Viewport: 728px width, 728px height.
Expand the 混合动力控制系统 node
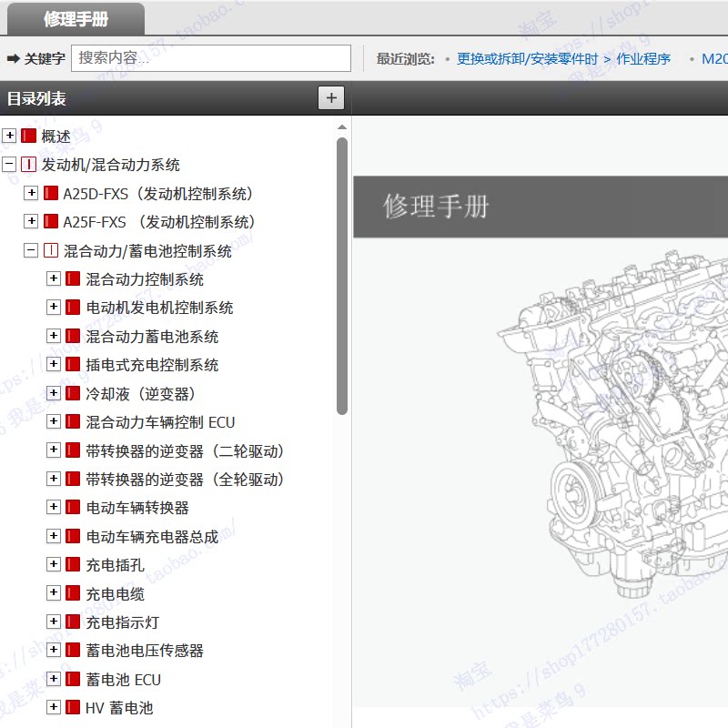click(54, 278)
